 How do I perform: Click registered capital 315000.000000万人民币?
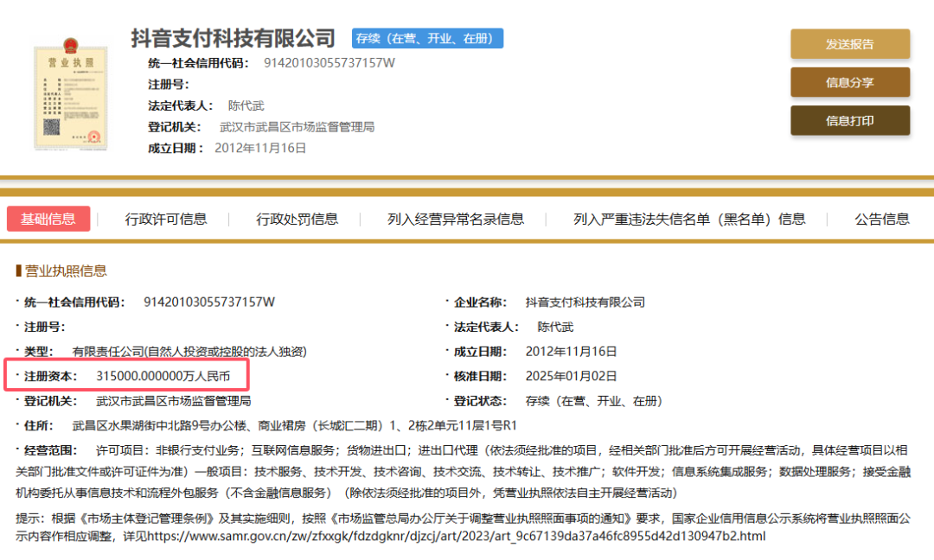pos(163,376)
